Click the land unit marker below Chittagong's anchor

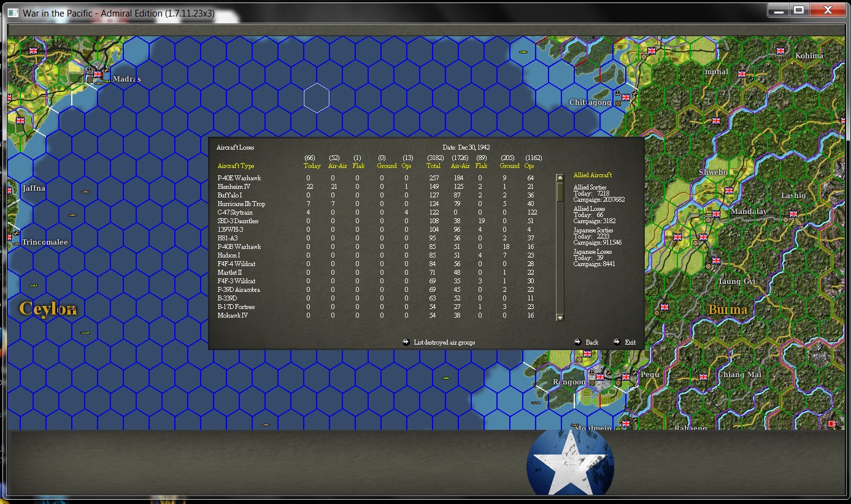pos(618,103)
